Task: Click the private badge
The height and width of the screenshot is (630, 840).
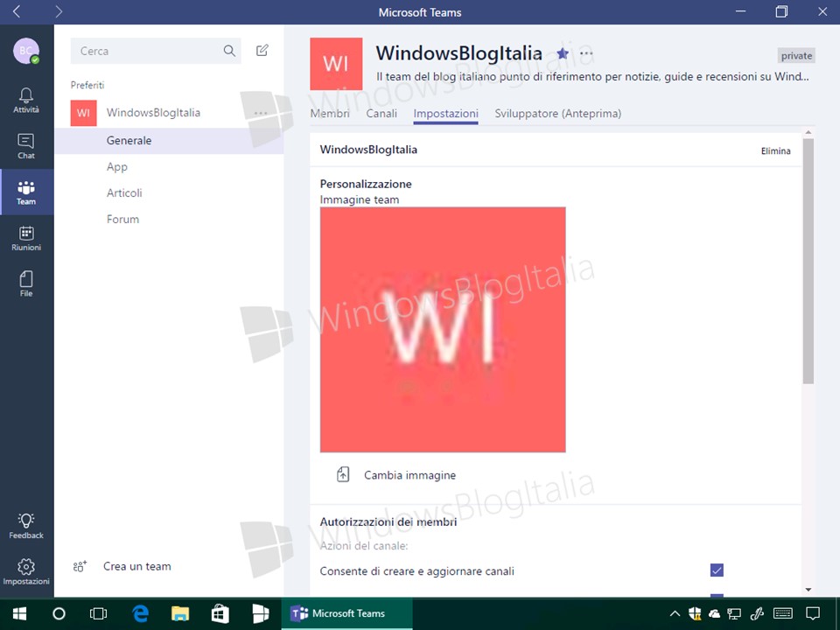Action: pos(796,56)
